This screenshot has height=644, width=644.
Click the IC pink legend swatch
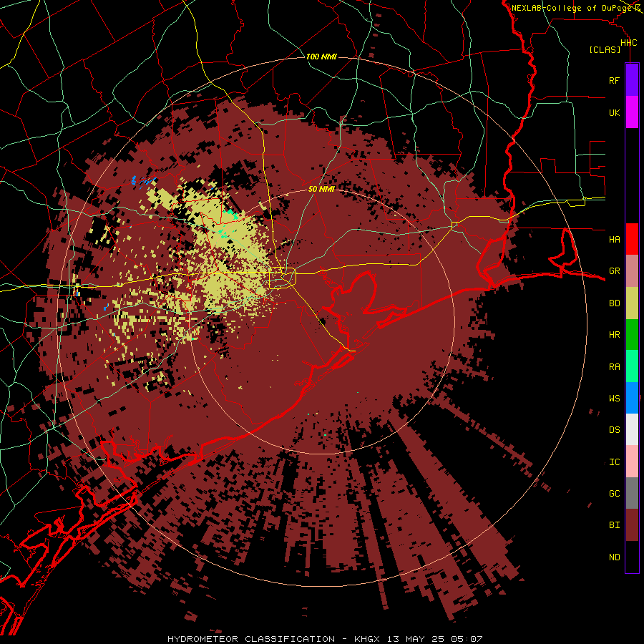tap(632, 462)
